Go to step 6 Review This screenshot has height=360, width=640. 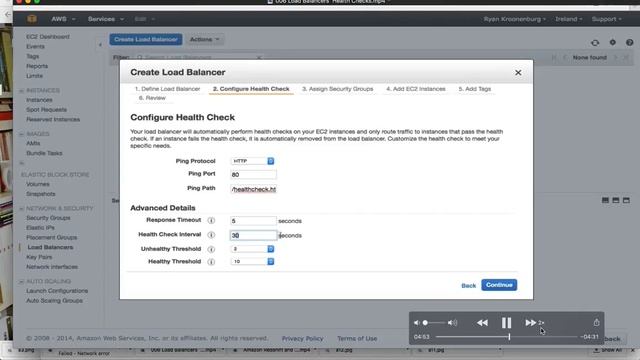[152, 98]
